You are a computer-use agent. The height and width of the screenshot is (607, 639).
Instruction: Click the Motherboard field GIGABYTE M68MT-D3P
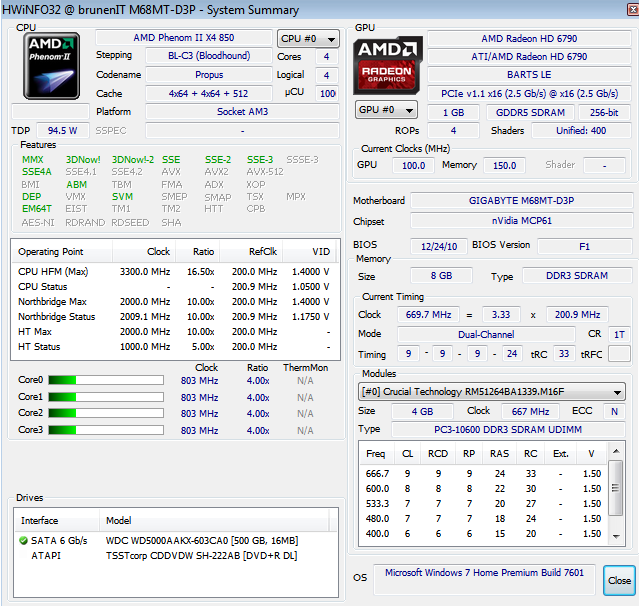point(521,201)
